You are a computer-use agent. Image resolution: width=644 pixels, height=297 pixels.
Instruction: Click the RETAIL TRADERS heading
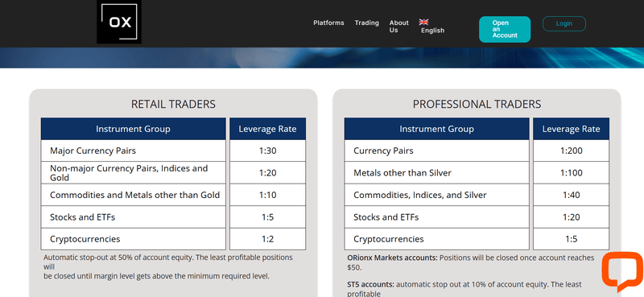click(173, 105)
